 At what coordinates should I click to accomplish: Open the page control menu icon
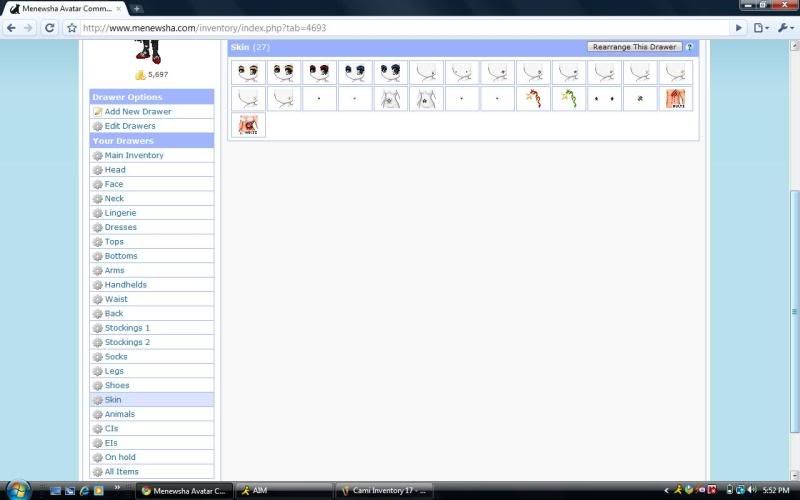pyautogui.click(x=761, y=28)
